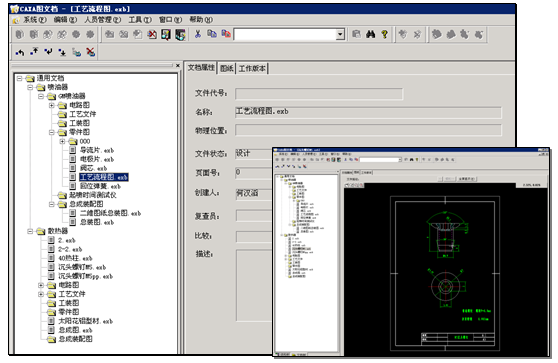Click the Copy icon beside the scissors
This screenshot has height=363, width=558.
(x=212, y=34)
